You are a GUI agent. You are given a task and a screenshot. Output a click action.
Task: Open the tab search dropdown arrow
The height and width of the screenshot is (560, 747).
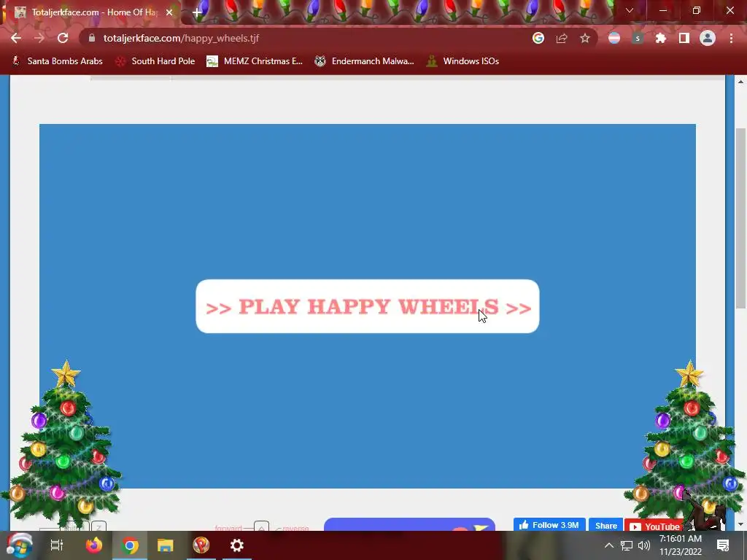point(630,10)
